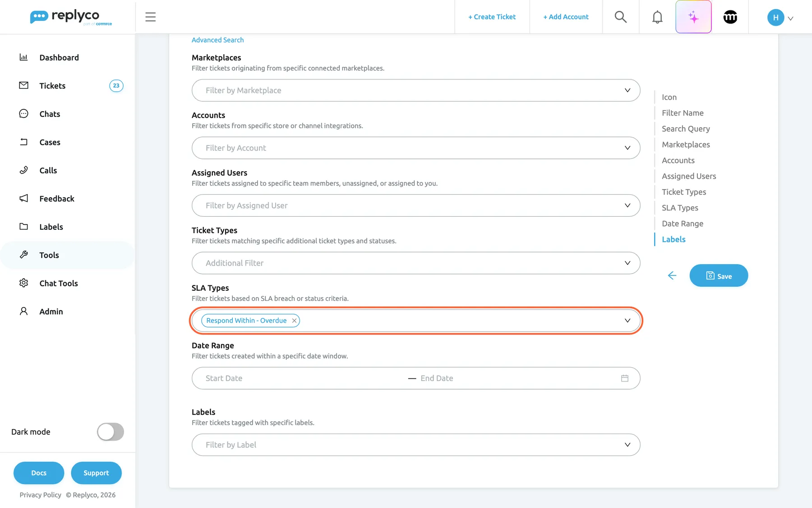Expand the Filter by Assigned User dropdown

click(x=415, y=205)
